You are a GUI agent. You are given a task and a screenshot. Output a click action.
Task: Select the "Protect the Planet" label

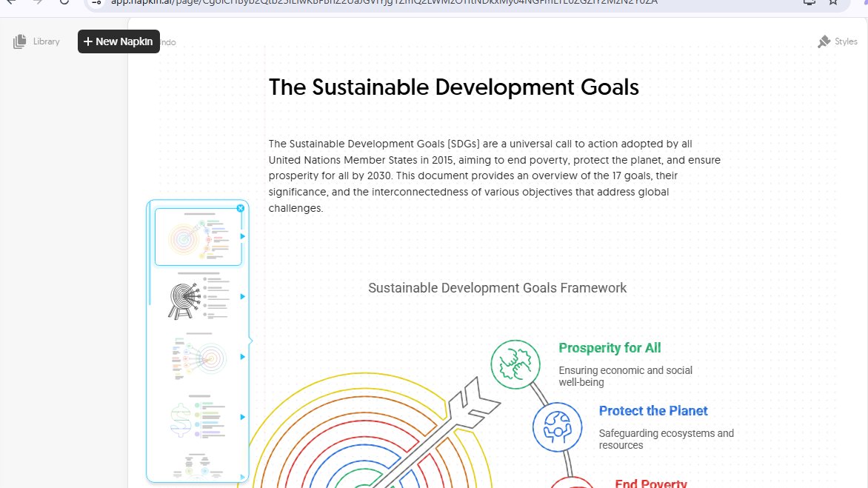click(653, 411)
